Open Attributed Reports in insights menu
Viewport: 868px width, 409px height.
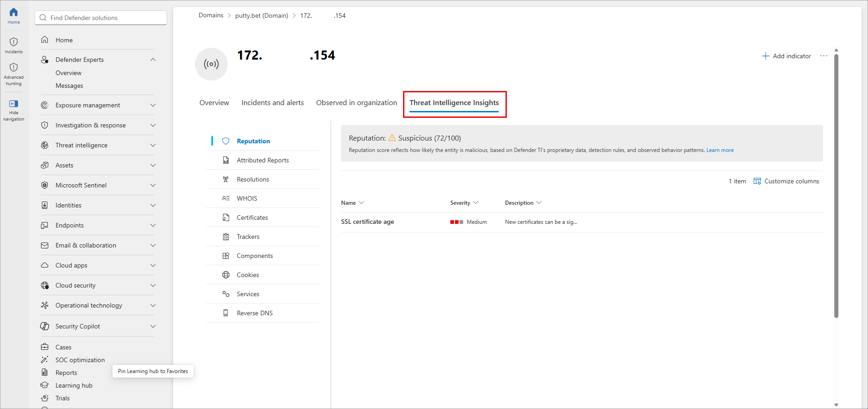pos(263,160)
